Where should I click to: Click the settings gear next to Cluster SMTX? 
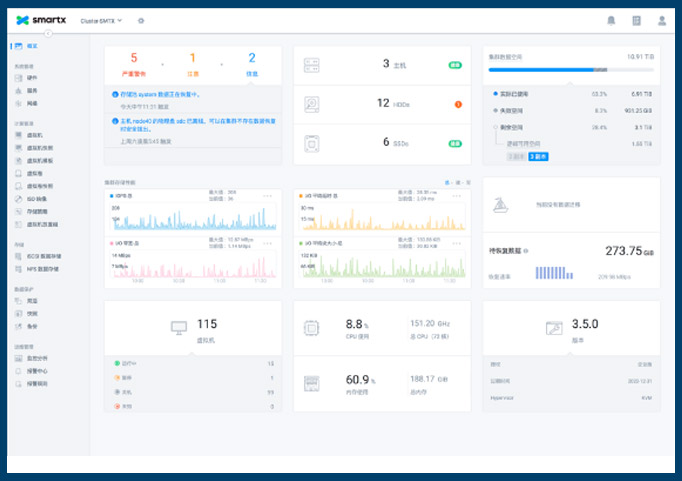[x=141, y=20]
